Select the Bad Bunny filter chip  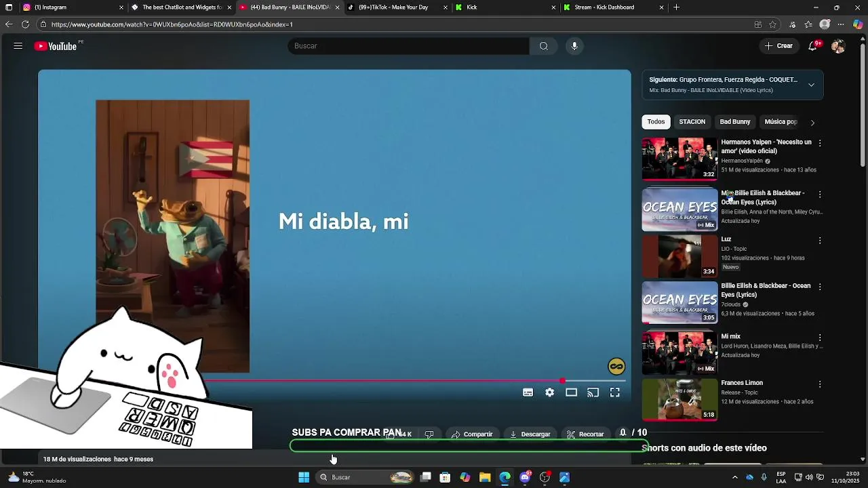pyautogui.click(x=735, y=122)
